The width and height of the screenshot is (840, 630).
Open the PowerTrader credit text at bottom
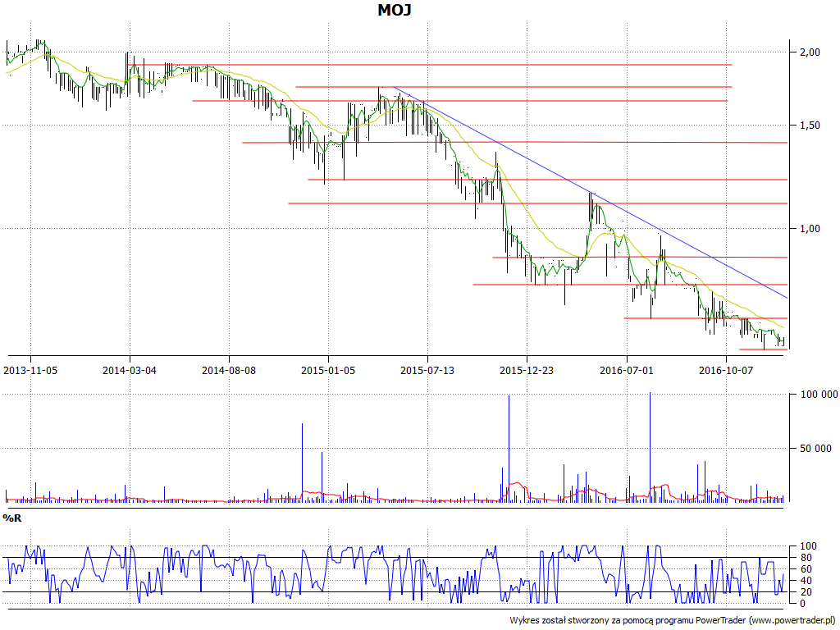[x=672, y=620]
